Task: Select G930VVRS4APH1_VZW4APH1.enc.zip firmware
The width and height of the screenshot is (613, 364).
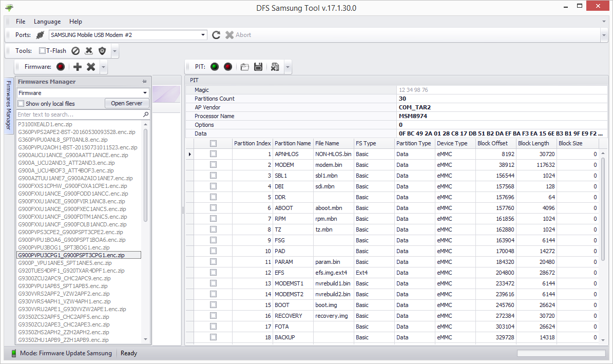Action: coord(64,301)
